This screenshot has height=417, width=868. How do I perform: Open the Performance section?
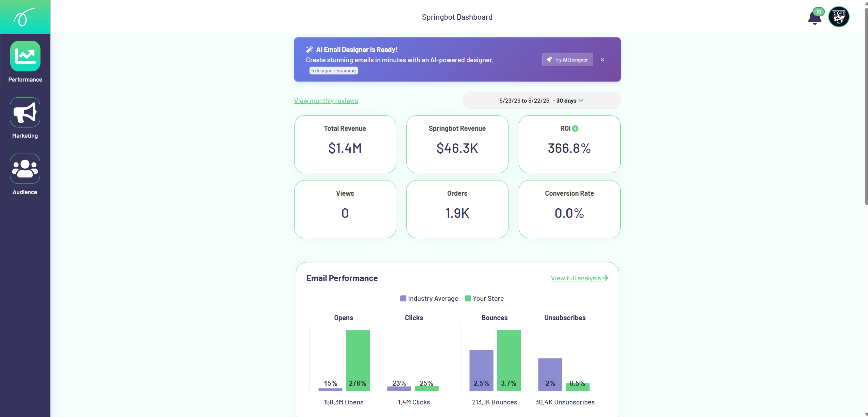pyautogui.click(x=25, y=62)
